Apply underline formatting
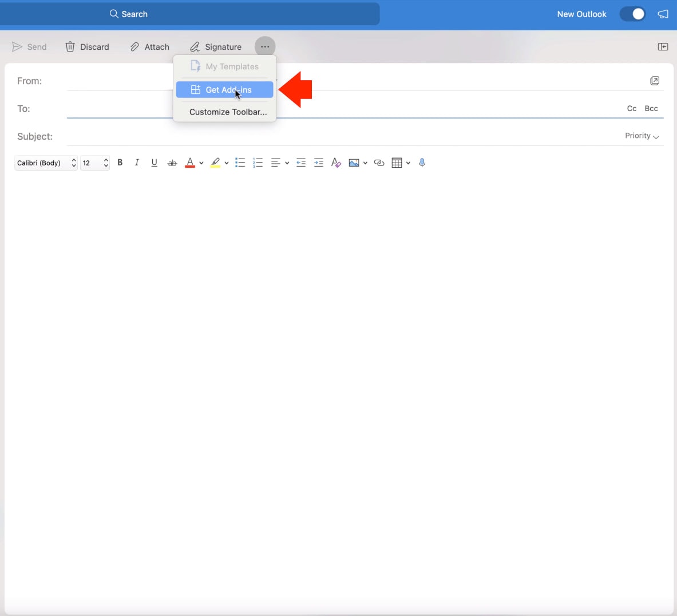Image resolution: width=677 pixels, height=616 pixels. [154, 163]
